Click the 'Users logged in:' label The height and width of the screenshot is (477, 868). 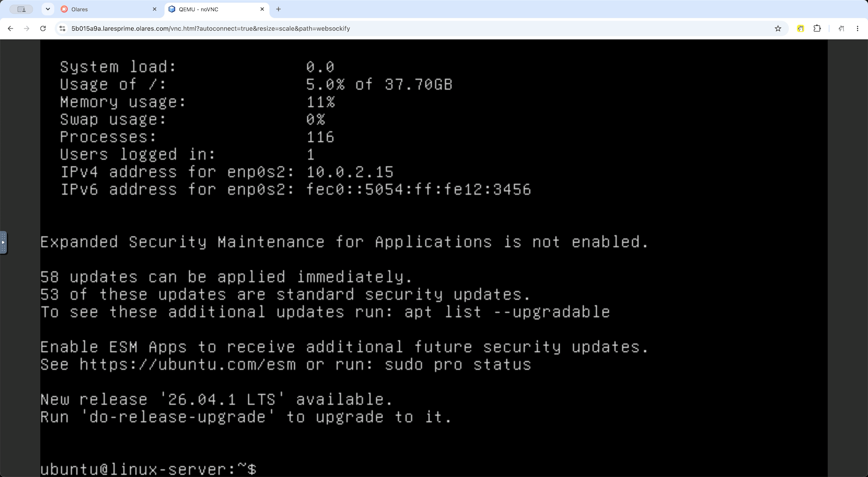(x=138, y=155)
